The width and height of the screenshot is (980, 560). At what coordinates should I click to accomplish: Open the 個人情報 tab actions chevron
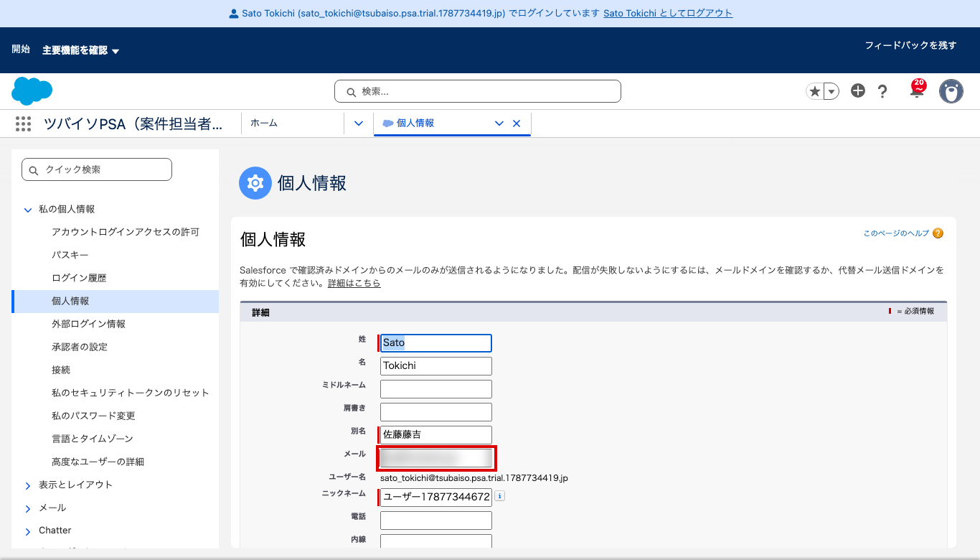point(499,123)
